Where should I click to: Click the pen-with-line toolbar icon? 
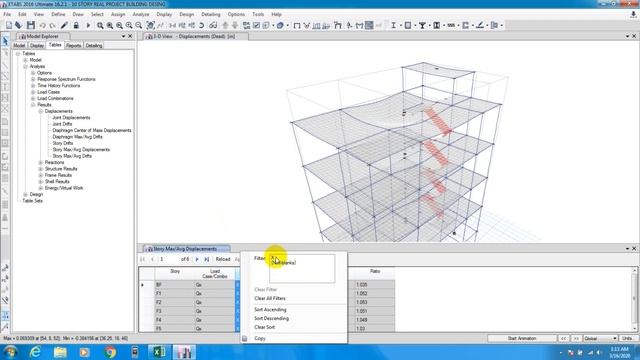click(x=480, y=25)
